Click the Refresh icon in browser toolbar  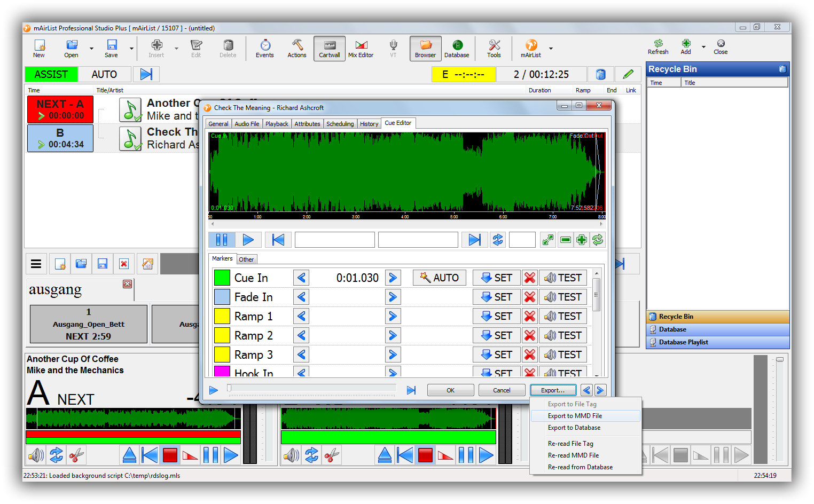(x=658, y=47)
